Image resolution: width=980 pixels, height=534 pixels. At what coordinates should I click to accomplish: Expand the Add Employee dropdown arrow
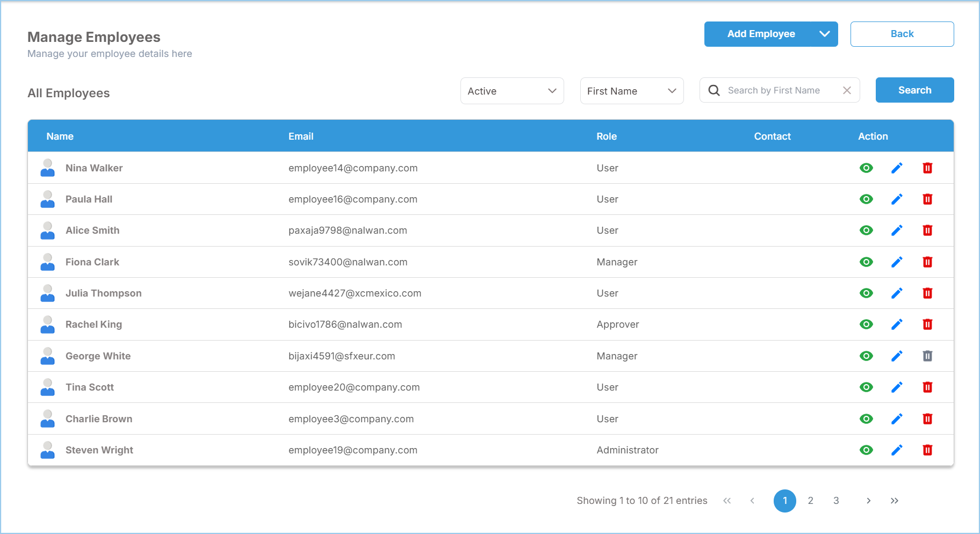coord(825,34)
